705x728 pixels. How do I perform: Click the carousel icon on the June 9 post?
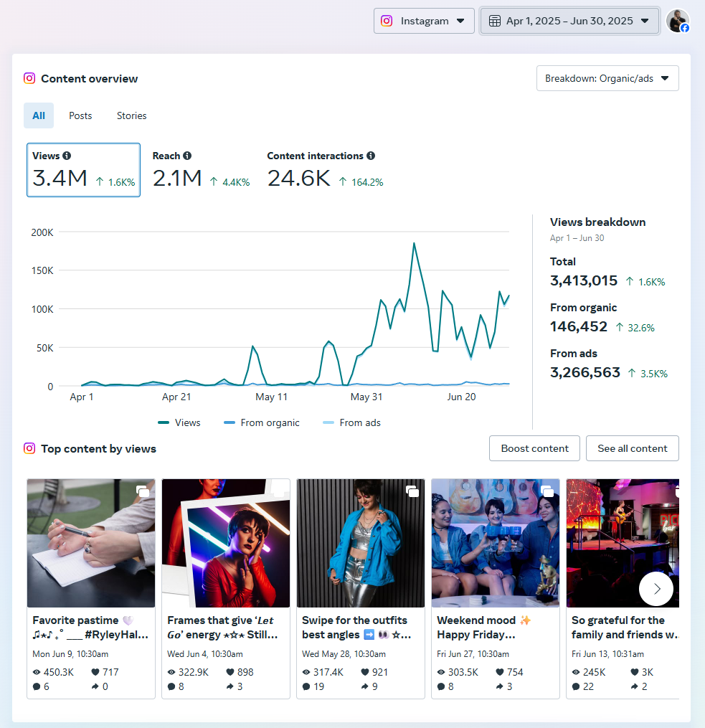(142, 491)
